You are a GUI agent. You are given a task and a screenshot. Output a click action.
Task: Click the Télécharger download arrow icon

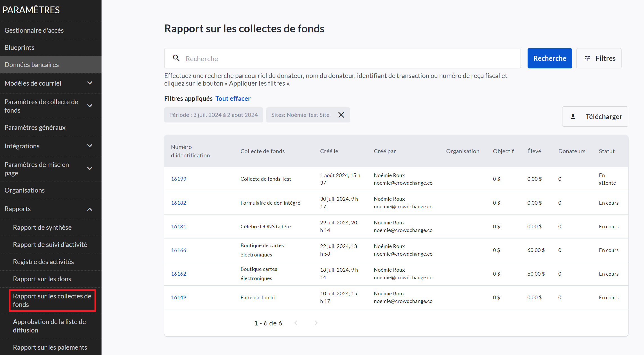tap(573, 117)
